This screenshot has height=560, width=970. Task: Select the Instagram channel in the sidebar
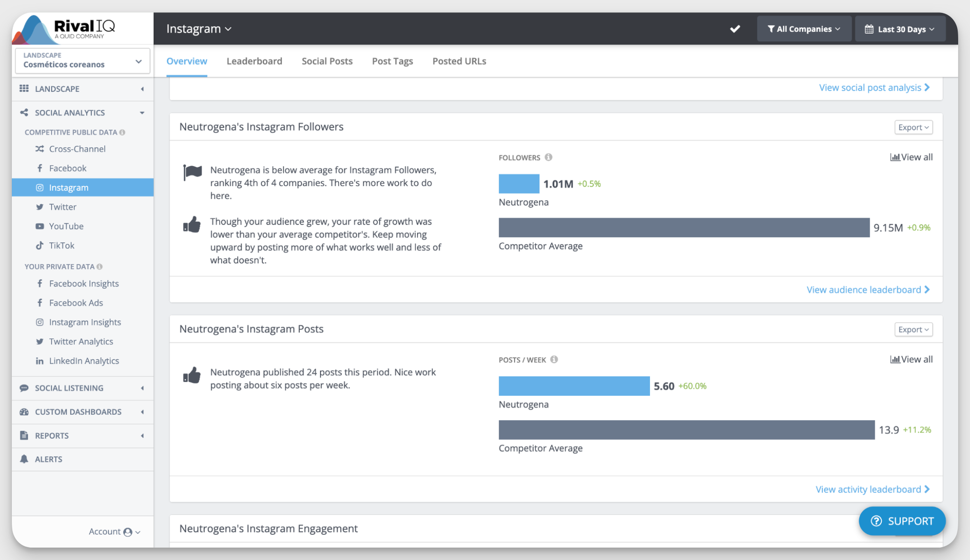point(68,187)
